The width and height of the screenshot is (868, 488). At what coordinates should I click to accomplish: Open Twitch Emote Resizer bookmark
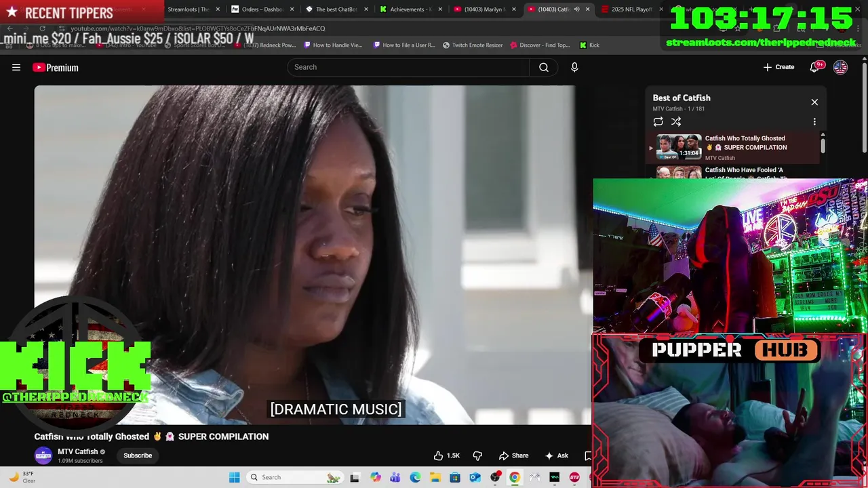click(x=473, y=45)
